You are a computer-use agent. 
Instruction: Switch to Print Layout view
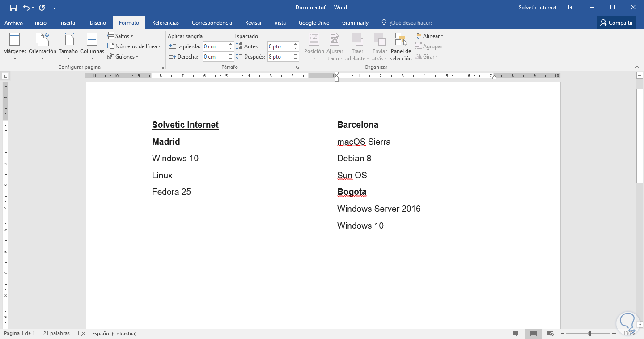point(533,334)
